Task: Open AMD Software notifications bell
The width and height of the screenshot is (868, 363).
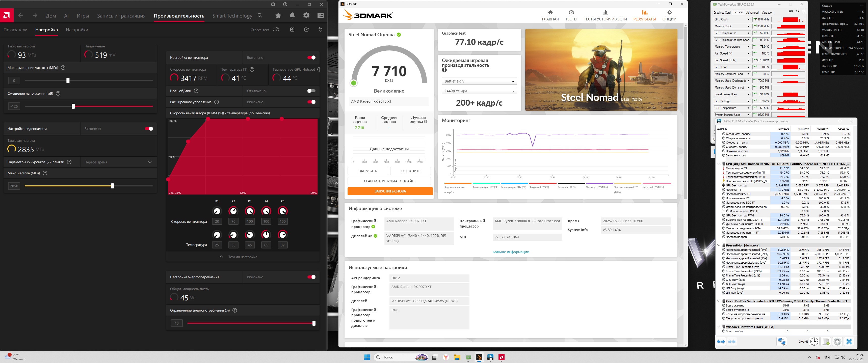Action: tap(292, 15)
